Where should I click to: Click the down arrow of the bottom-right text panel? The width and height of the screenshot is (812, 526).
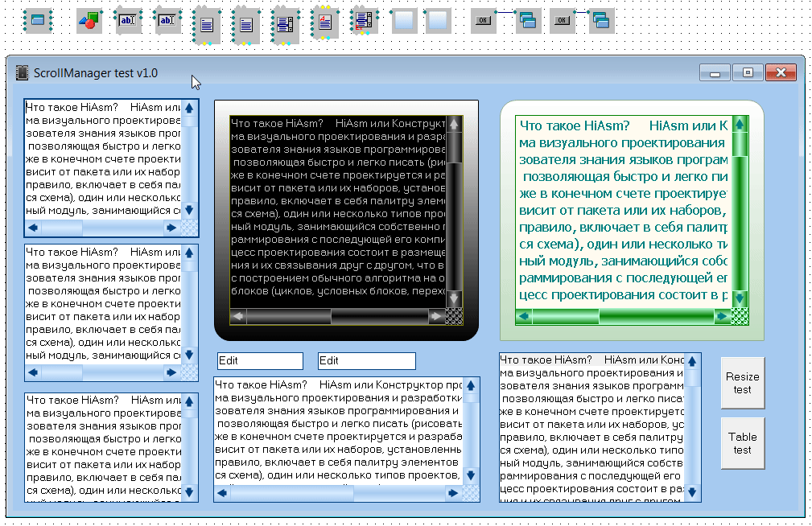click(692, 492)
